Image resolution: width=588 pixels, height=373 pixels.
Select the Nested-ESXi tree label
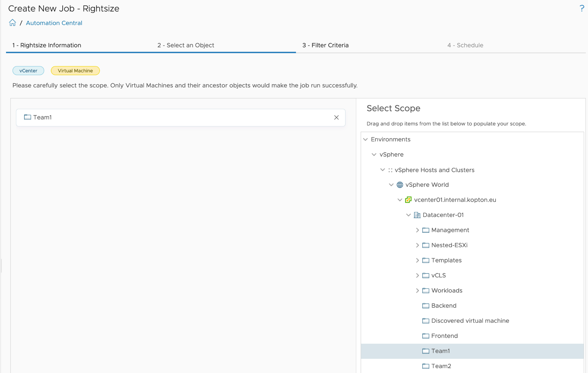point(449,245)
